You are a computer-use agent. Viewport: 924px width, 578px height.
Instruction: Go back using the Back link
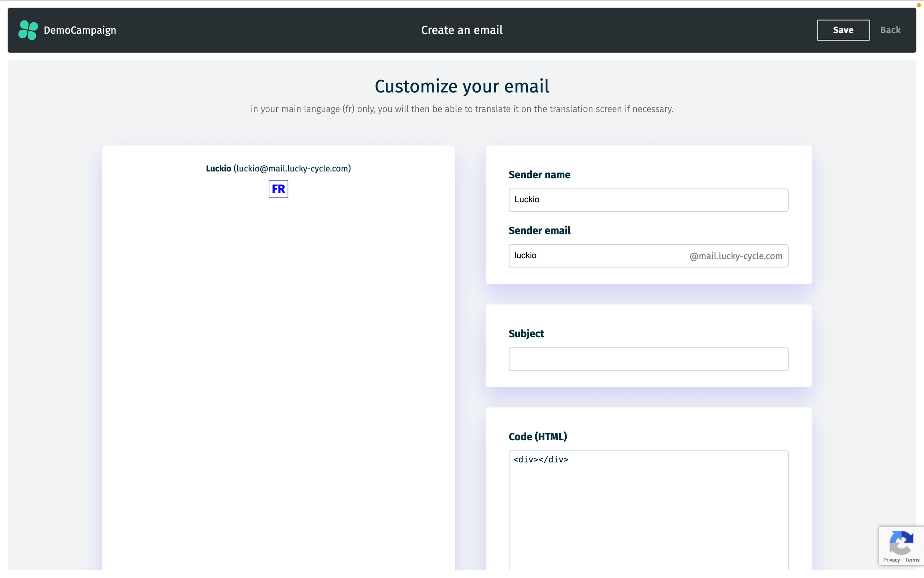coord(890,30)
